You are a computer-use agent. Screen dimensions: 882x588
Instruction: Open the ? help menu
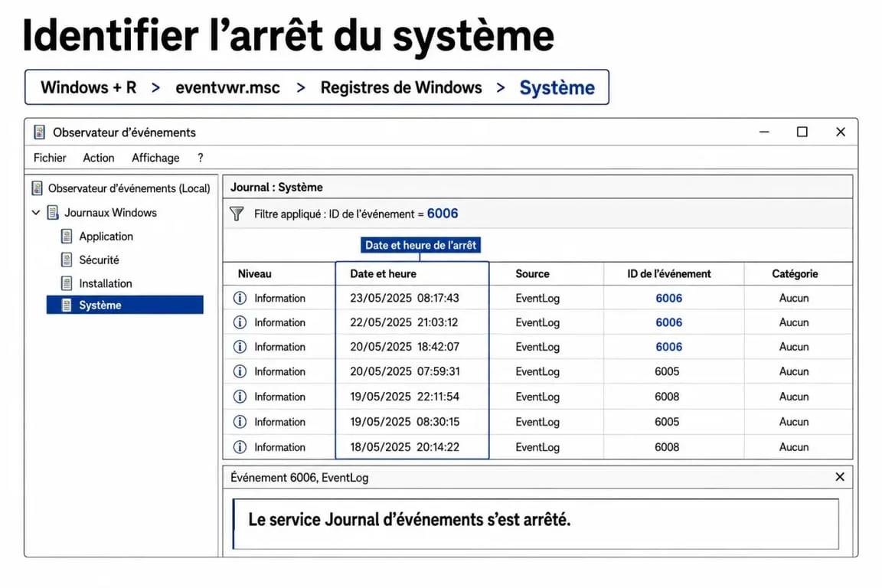click(x=201, y=158)
